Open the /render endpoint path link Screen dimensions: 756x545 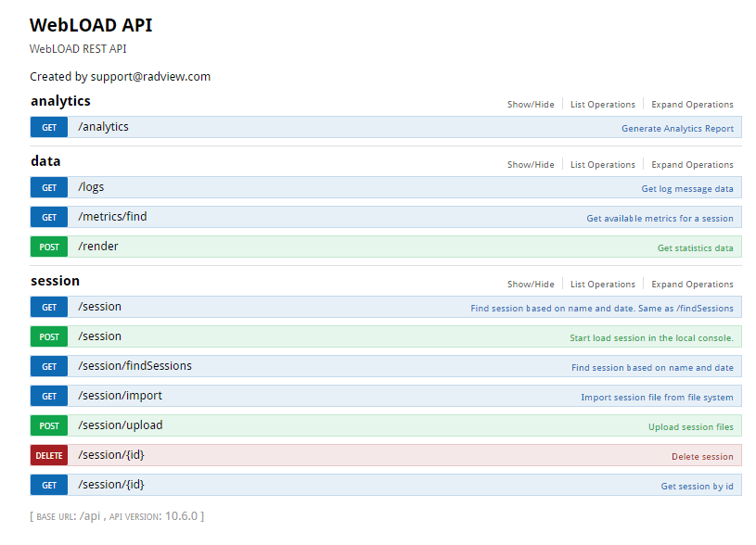pos(98,247)
